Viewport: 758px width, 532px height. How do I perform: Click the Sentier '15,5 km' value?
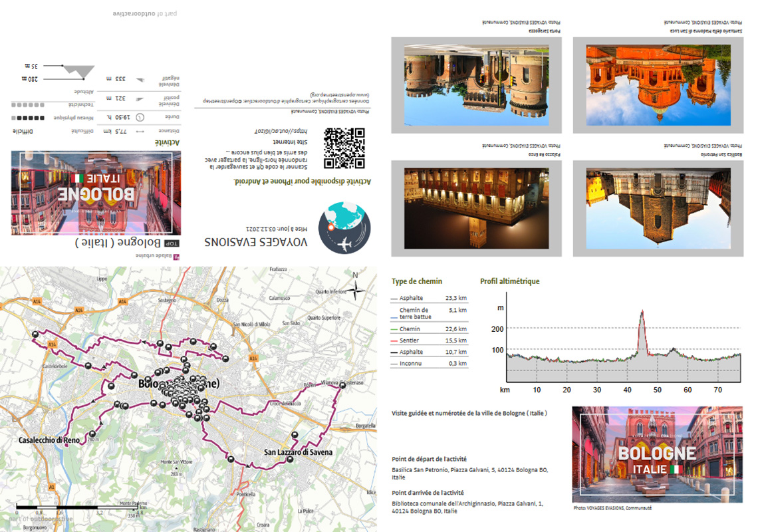coord(456,340)
